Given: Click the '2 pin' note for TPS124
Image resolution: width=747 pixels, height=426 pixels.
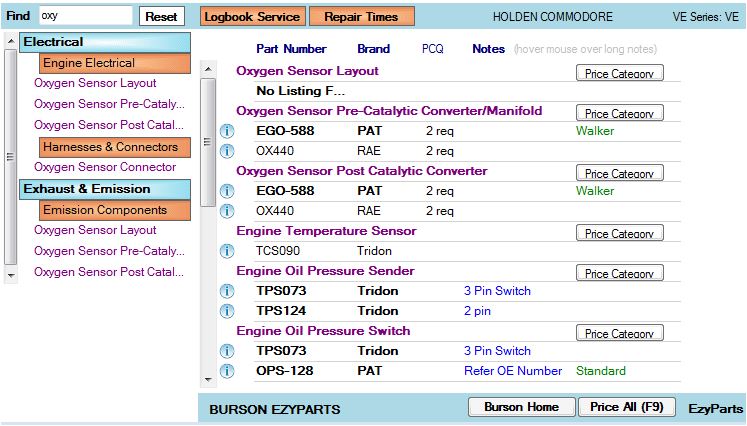Looking at the screenshot, I should 477,311.
